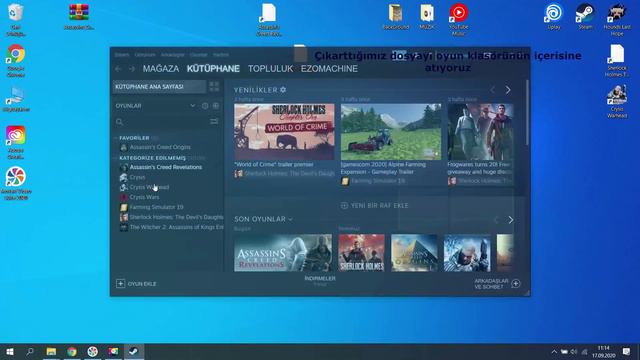The height and width of the screenshot is (360, 640).
Task: Open the Yenilikler settings gear
Action: point(283,90)
